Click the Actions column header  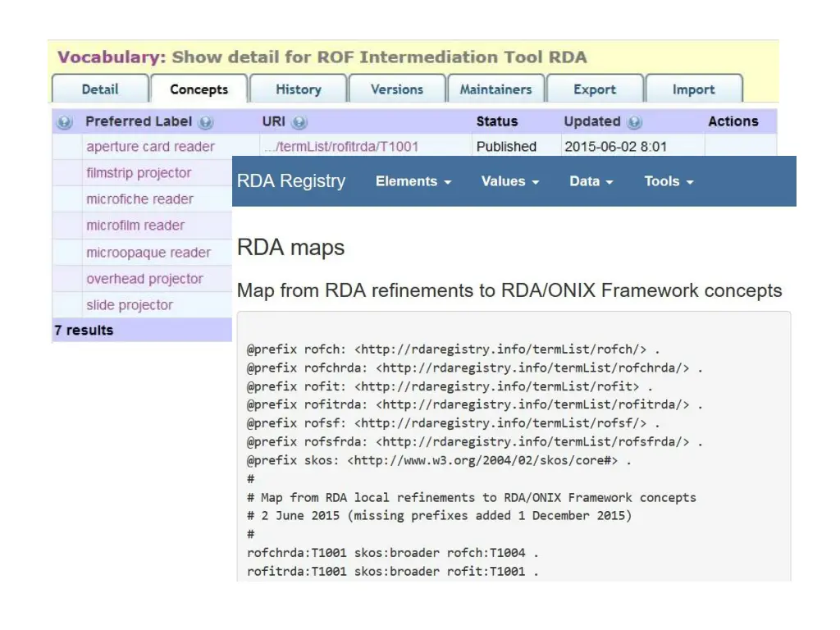pyautogui.click(x=733, y=121)
